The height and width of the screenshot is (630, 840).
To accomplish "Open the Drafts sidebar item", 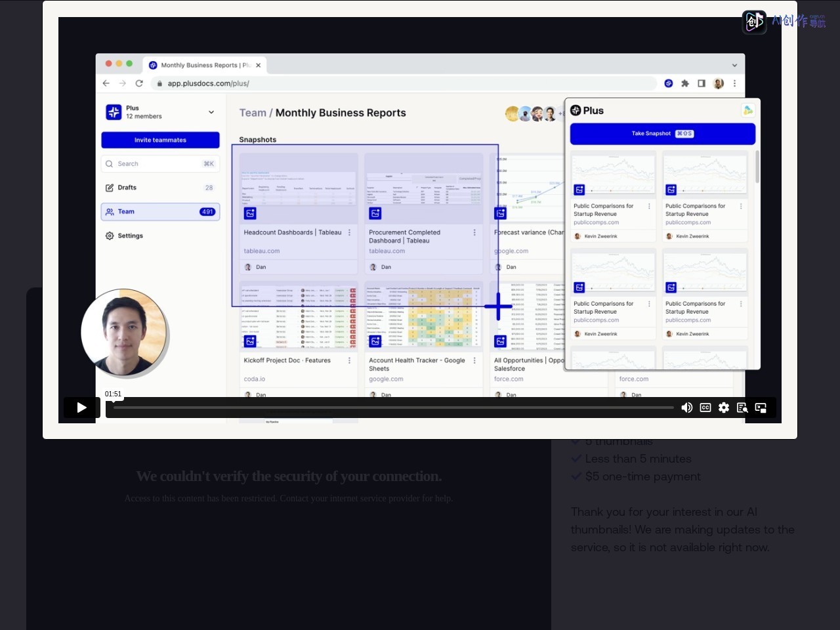I will click(x=160, y=188).
